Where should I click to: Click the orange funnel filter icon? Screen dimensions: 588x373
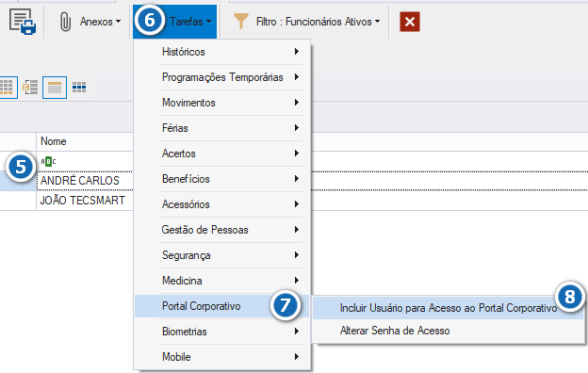tap(240, 22)
